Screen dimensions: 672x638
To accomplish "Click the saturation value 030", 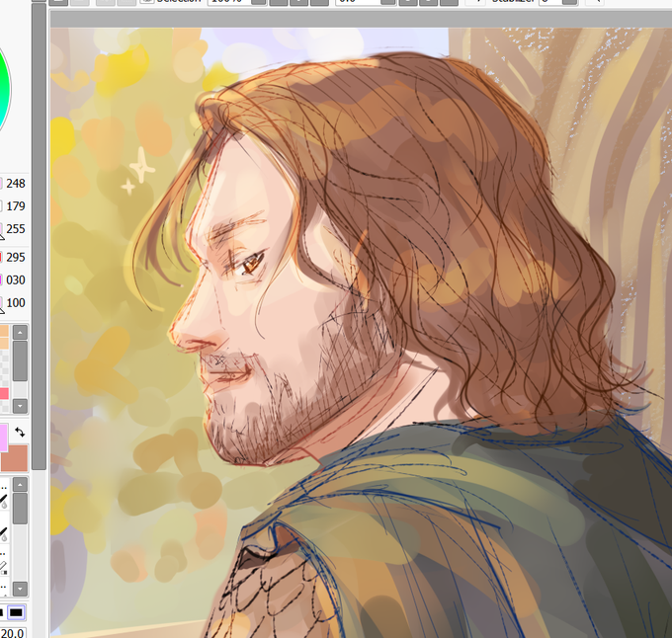I will coord(16,279).
